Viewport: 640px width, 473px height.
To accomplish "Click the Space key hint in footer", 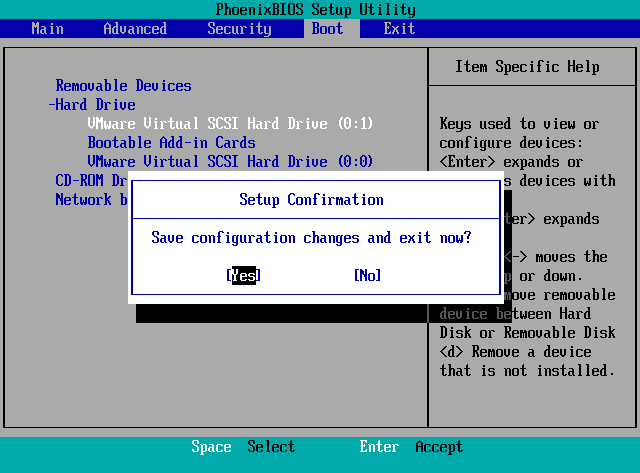I will (x=211, y=446).
